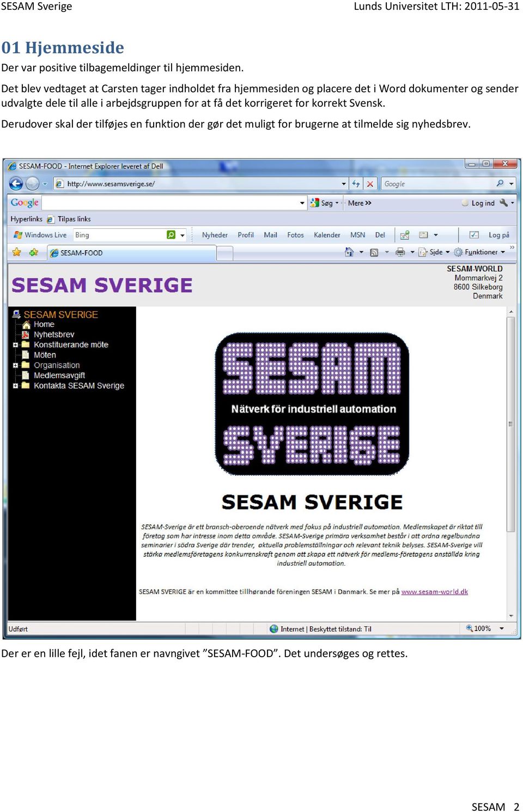
Task: Click the Mere button on Google toolbar
Action: (x=360, y=203)
